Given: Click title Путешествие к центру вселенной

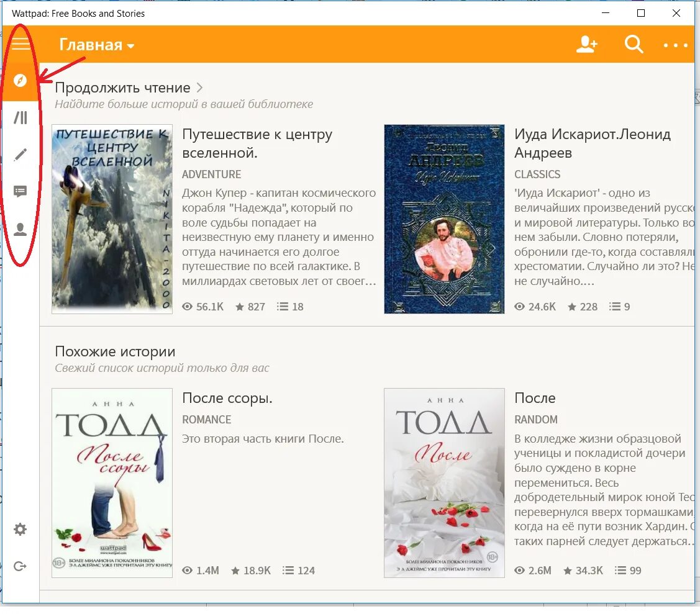Looking at the screenshot, I should 257,143.
